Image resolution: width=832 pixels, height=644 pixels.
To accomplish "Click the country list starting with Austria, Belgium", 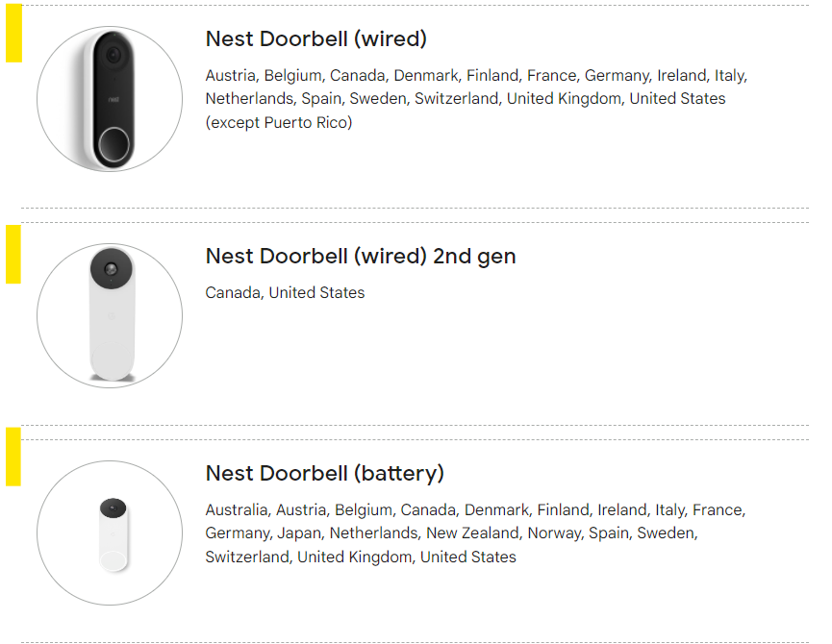I will 476,99.
